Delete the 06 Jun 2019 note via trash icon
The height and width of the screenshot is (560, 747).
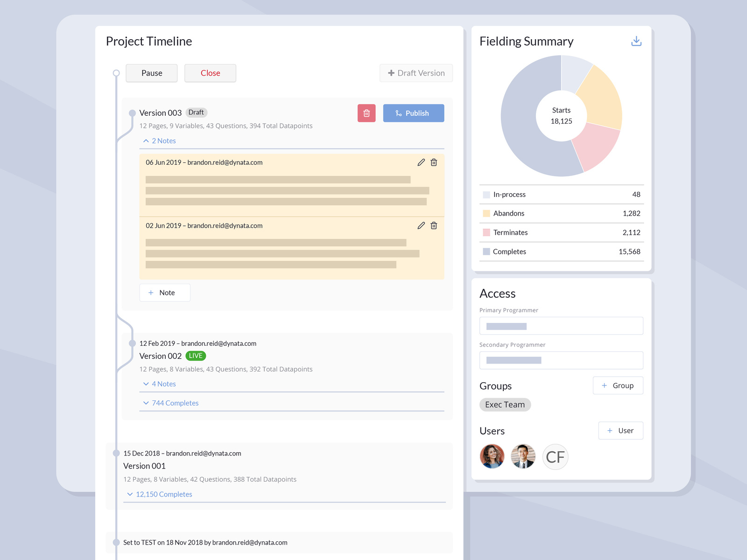(x=434, y=162)
